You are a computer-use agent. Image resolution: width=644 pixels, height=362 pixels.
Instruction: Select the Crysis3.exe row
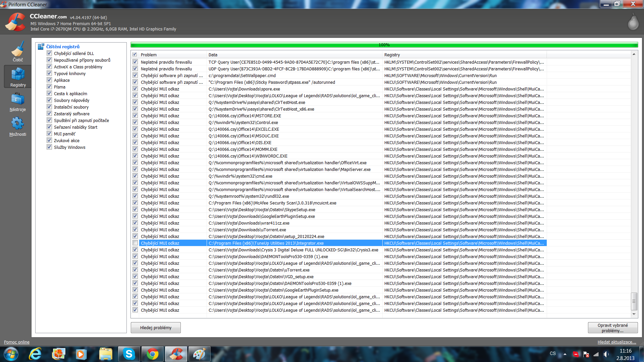(339, 250)
